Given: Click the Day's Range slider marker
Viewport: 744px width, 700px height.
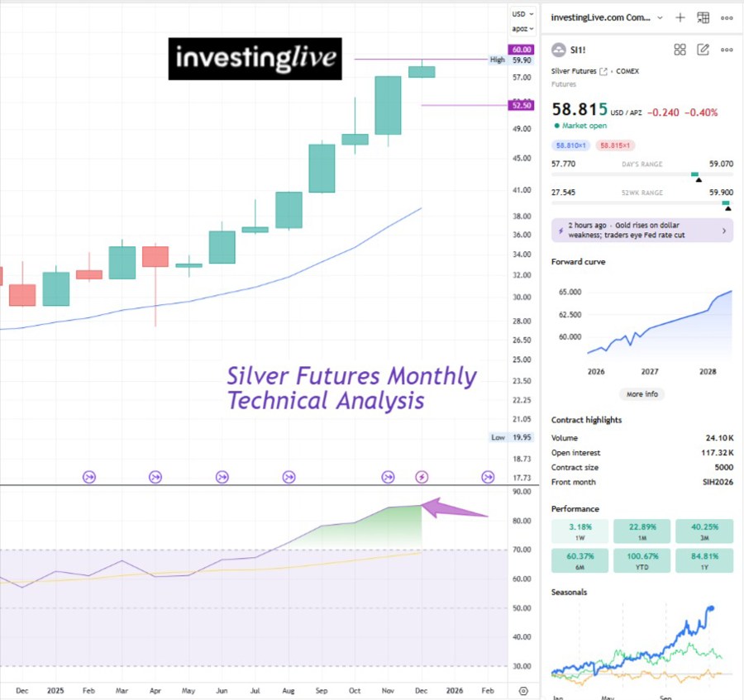Looking at the screenshot, I should [697, 174].
